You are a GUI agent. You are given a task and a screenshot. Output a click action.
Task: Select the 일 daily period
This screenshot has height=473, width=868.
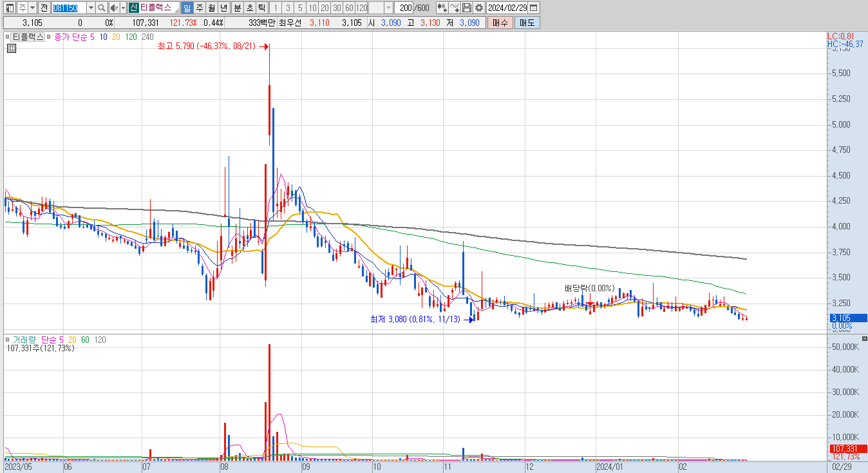click(x=187, y=8)
